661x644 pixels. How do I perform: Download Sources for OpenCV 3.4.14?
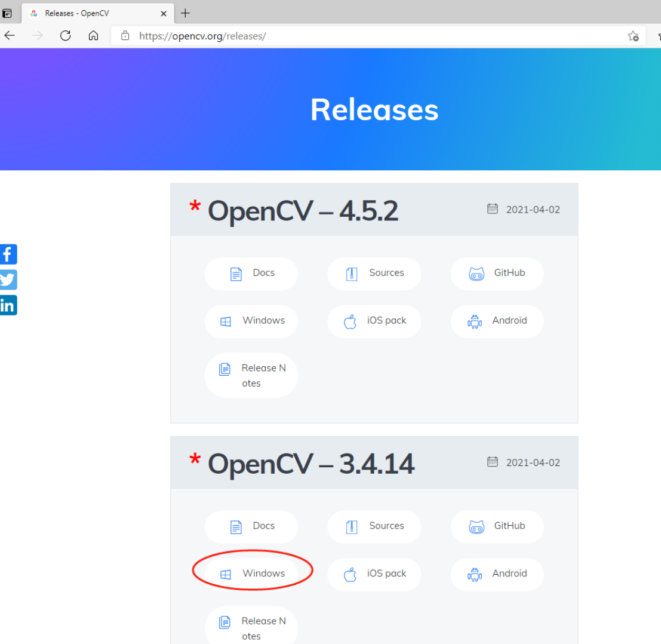pyautogui.click(x=374, y=527)
